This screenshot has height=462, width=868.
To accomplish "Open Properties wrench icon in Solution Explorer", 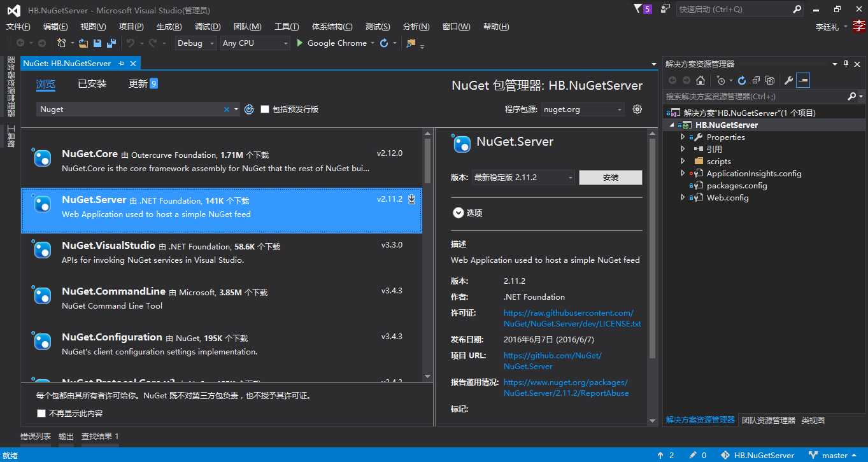I will (x=788, y=80).
